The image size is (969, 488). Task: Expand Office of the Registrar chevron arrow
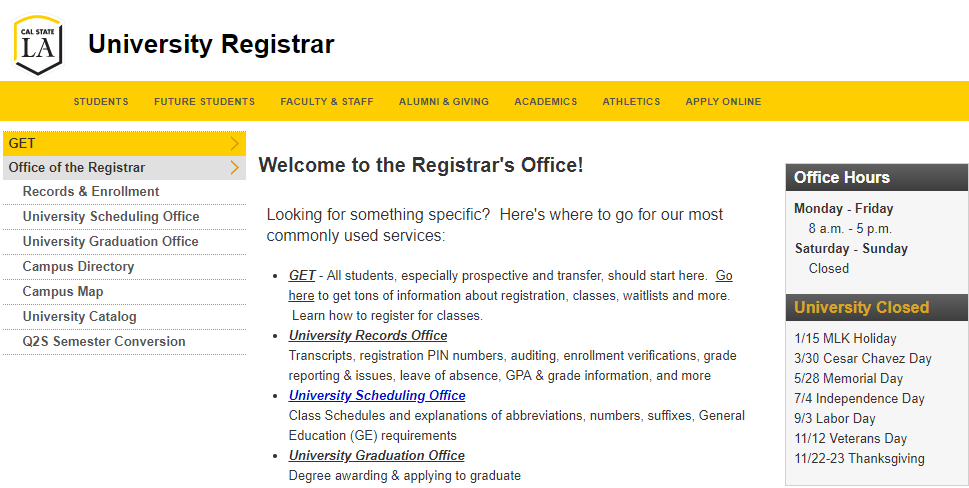pyautogui.click(x=234, y=168)
